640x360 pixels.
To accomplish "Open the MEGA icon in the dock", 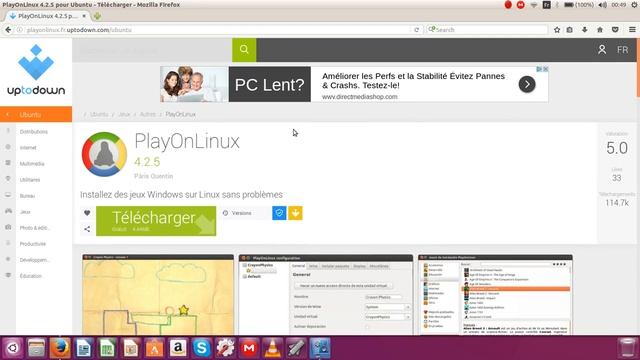I will [x=249, y=348].
